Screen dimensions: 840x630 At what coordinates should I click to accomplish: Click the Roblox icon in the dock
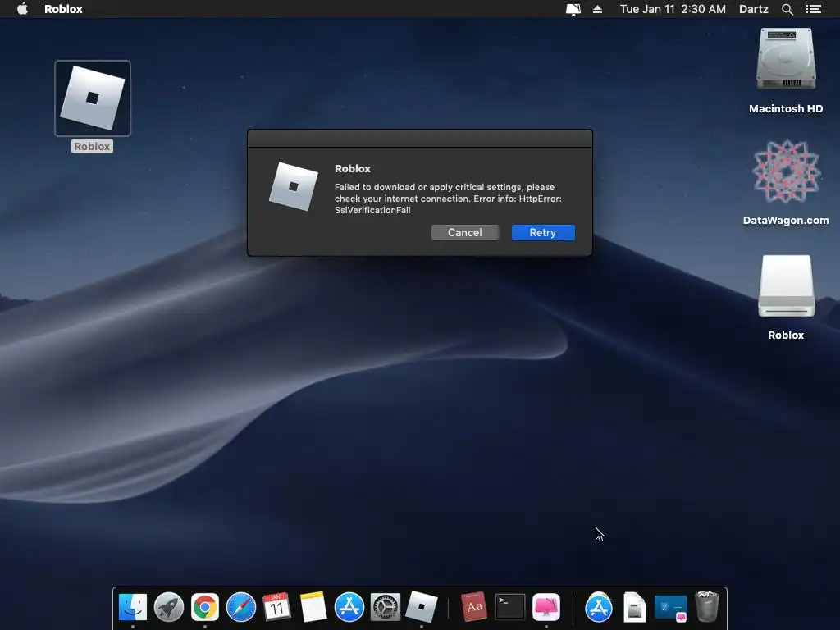point(422,607)
